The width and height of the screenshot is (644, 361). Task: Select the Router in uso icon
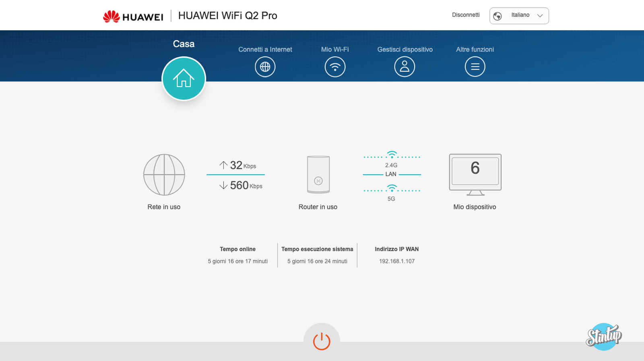pyautogui.click(x=318, y=175)
